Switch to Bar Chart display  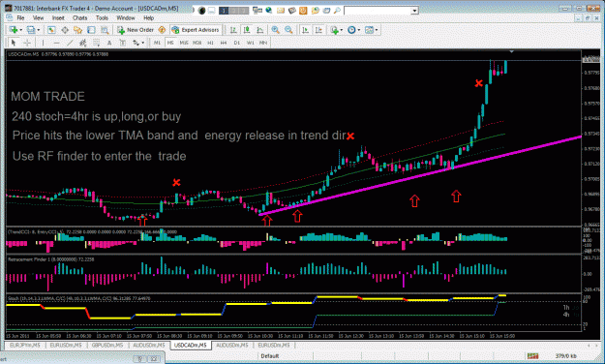[233, 30]
